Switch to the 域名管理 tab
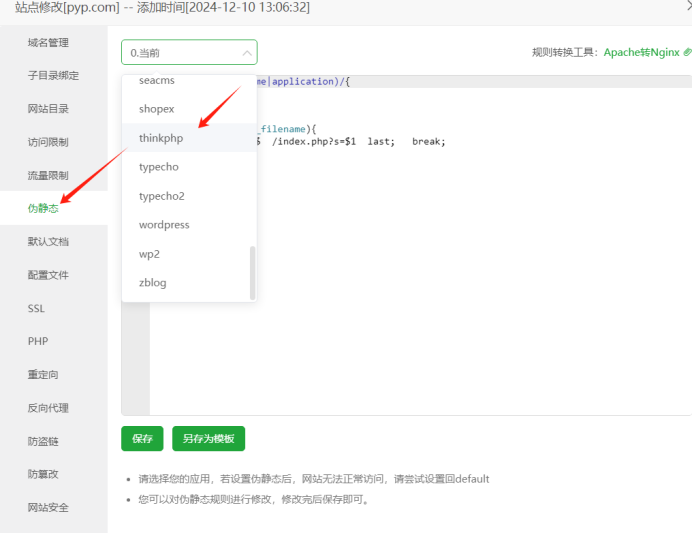 coord(48,42)
